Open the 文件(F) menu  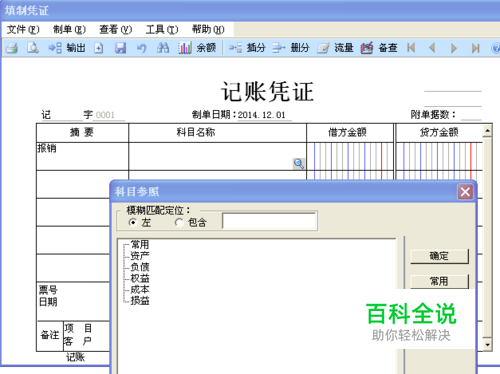pos(23,30)
